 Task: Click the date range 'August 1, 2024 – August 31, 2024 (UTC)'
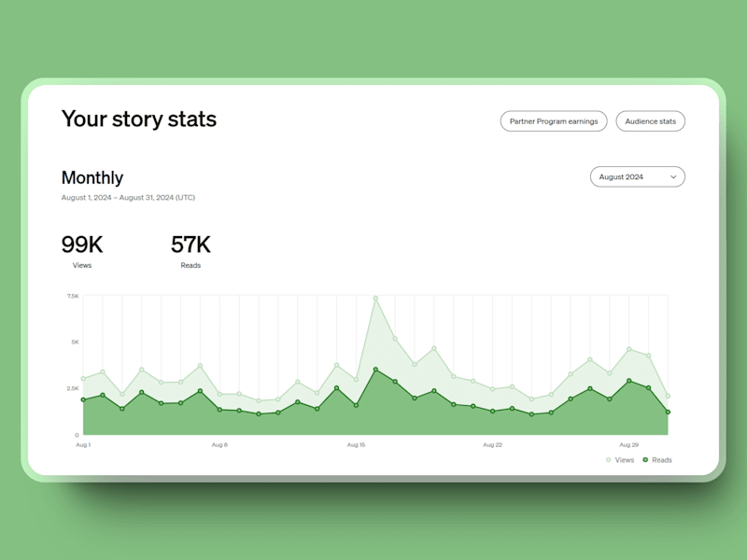tap(128, 198)
